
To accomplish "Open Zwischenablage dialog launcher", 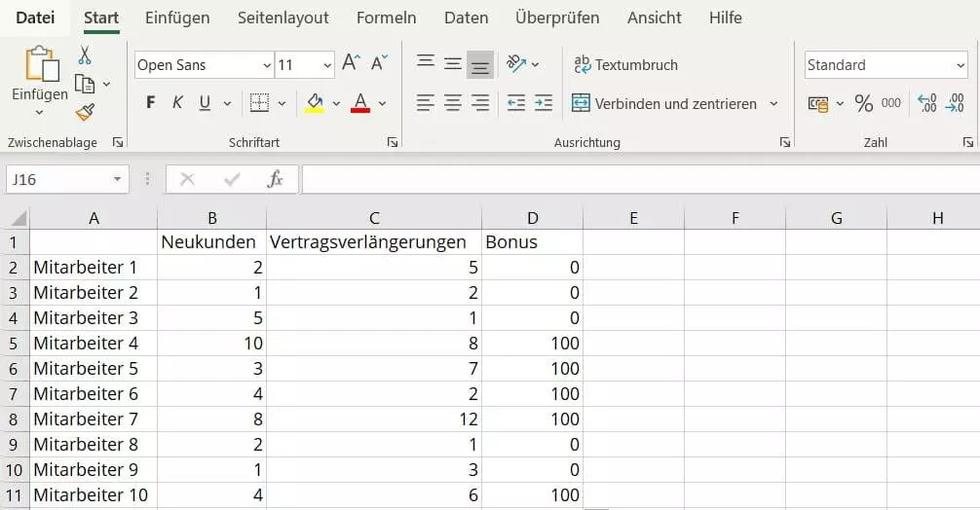I will 118,142.
